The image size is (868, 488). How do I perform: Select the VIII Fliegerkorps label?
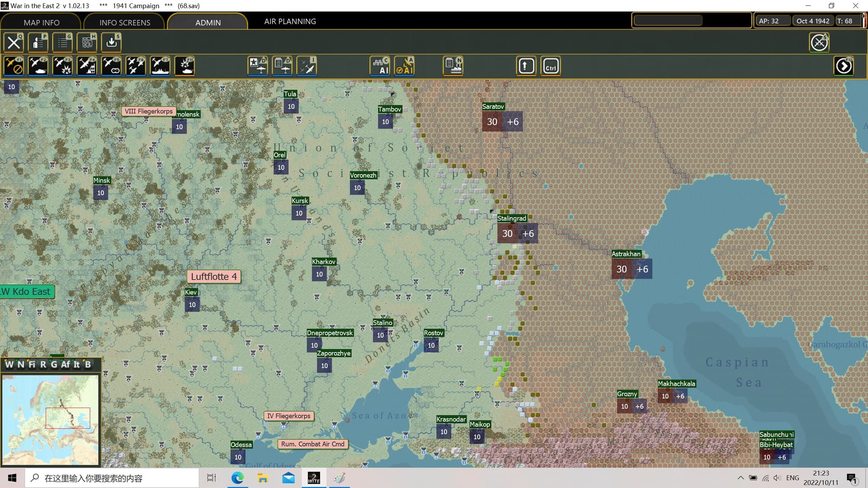149,111
